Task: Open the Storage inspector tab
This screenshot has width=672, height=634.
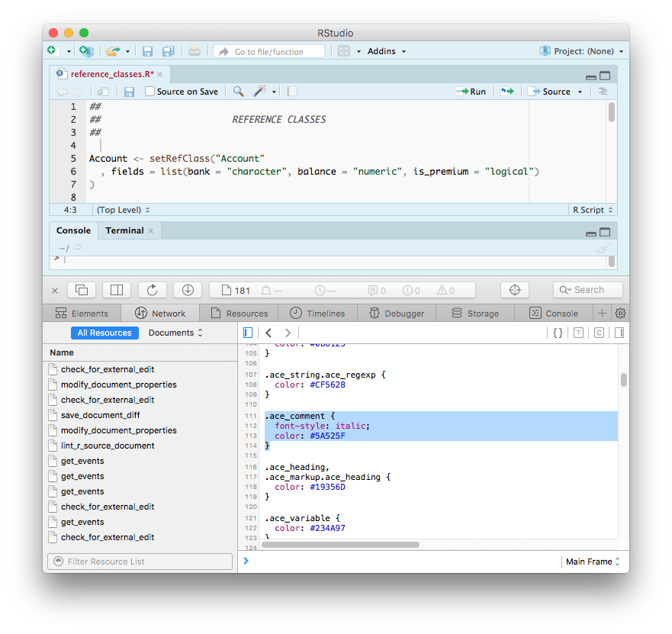Action: (x=475, y=314)
